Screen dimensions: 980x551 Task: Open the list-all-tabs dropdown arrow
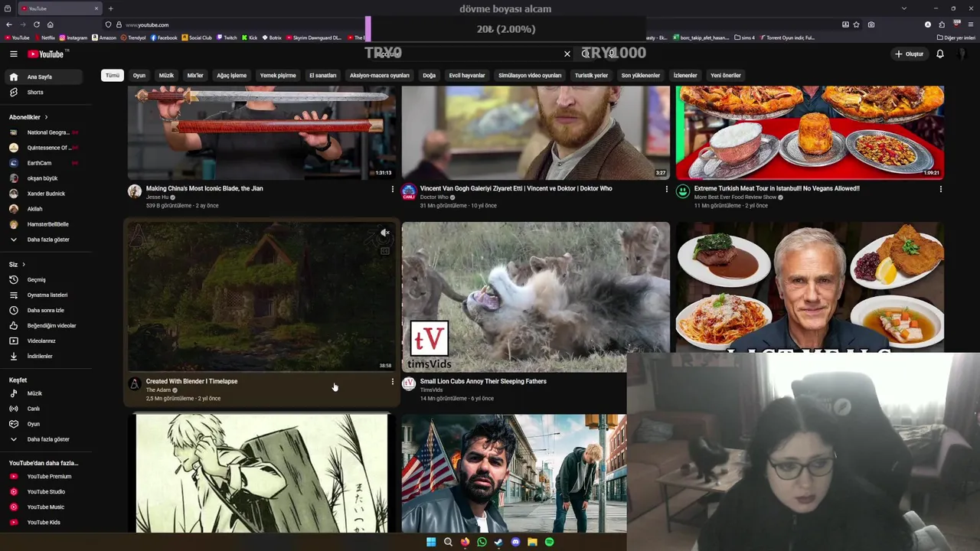click(904, 8)
